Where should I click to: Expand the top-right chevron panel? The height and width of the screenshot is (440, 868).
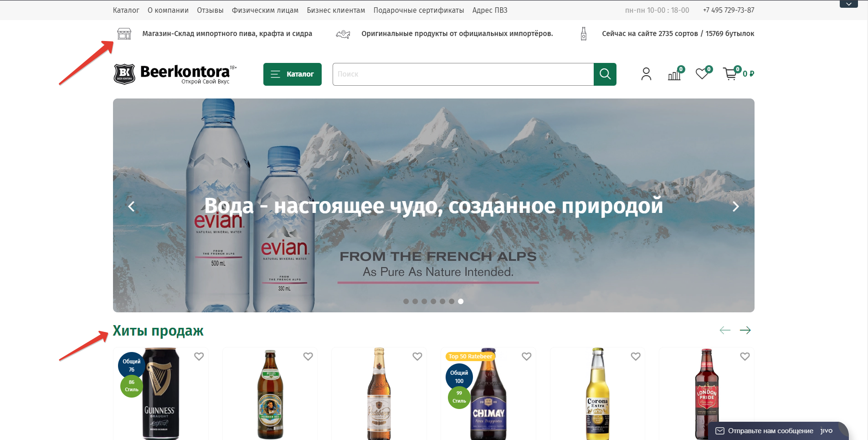pos(849,4)
